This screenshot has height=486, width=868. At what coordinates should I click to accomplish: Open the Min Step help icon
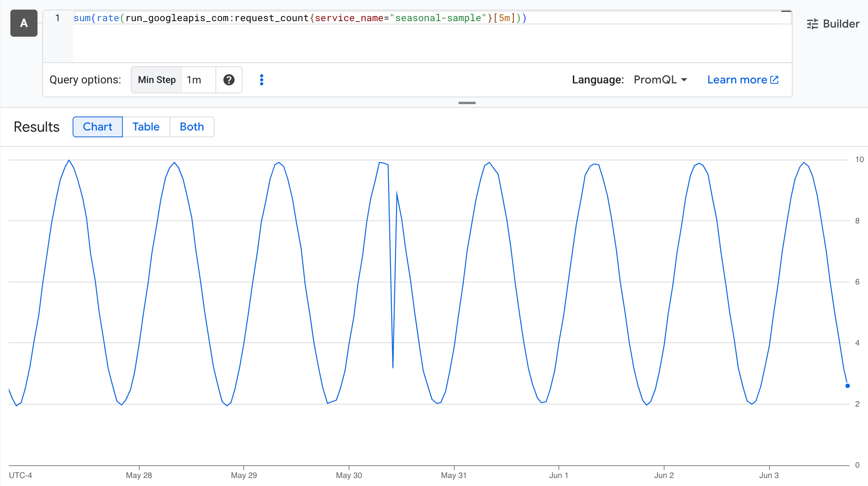coord(229,80)
